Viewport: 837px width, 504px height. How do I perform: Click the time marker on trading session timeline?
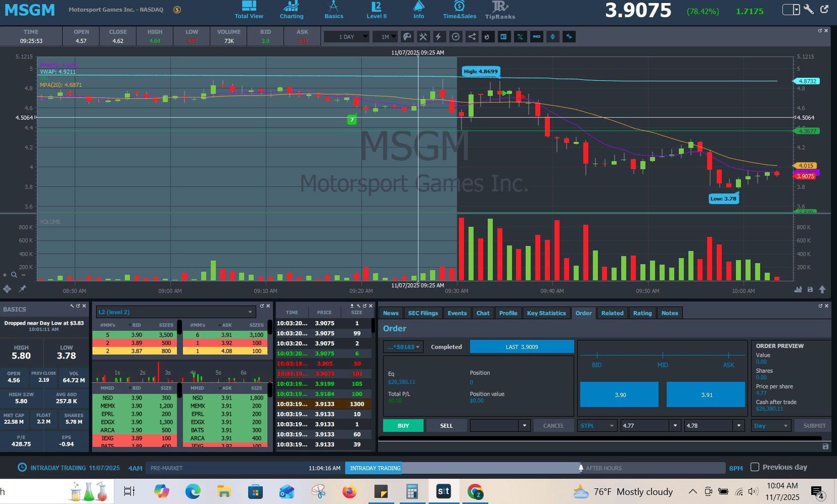581,468
